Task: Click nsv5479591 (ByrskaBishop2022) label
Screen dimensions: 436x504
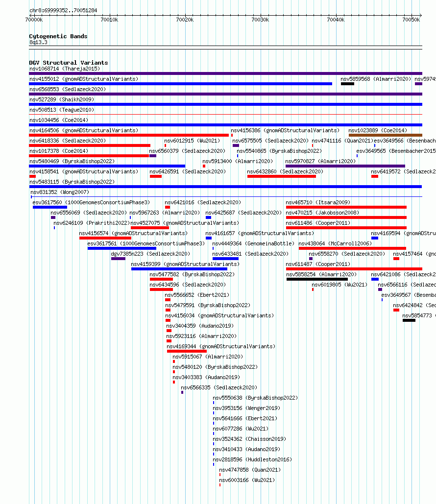Action: pos(208,305)
